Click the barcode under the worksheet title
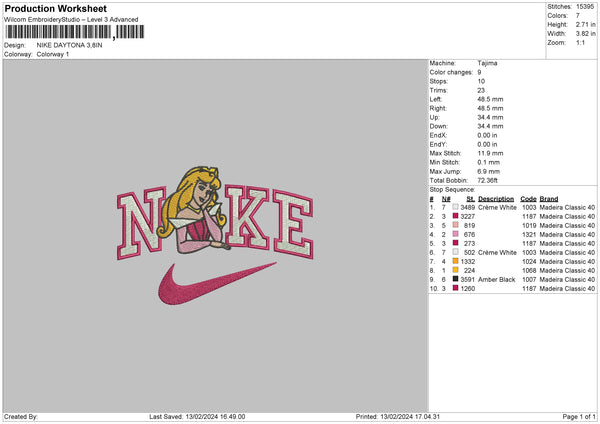The image size is (600, 424). pos(75,32)
